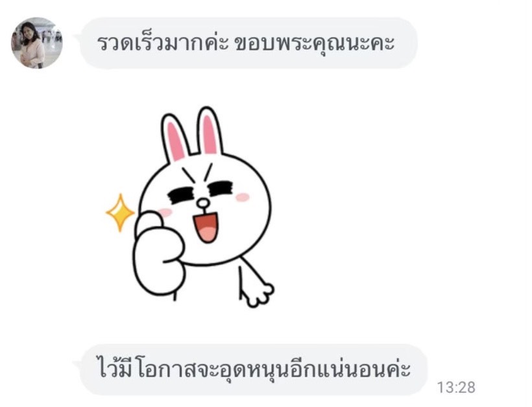Click the pointed tail of first bubble
The height and width of the screenshot is (407, 532).
pos(77,38)
